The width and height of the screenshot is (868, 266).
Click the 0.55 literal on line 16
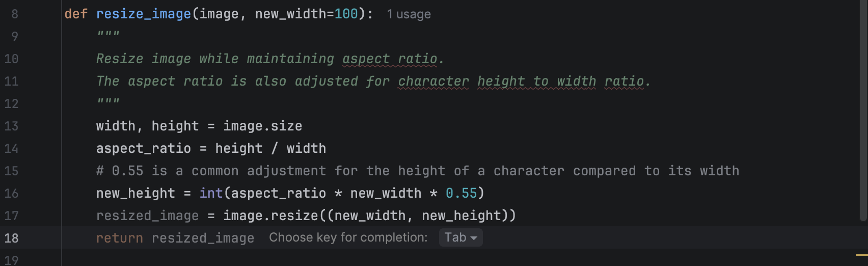[461, 193]
